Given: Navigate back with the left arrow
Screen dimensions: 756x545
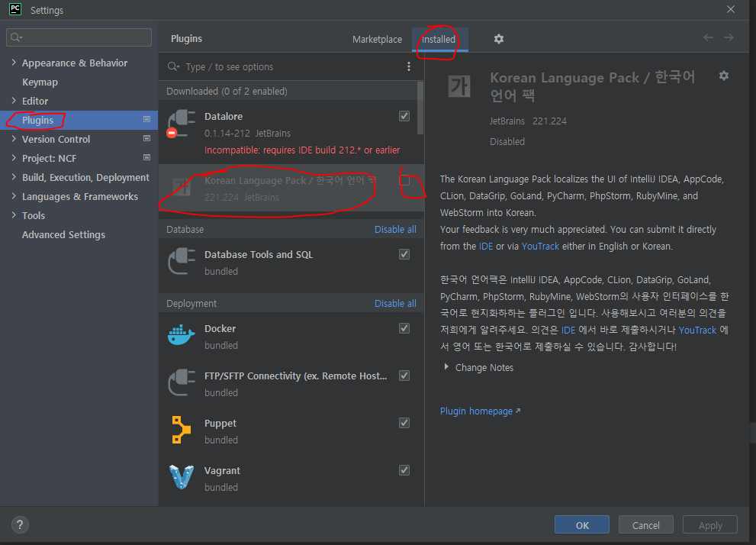Looking at the screenshot, I should [708, 37].
